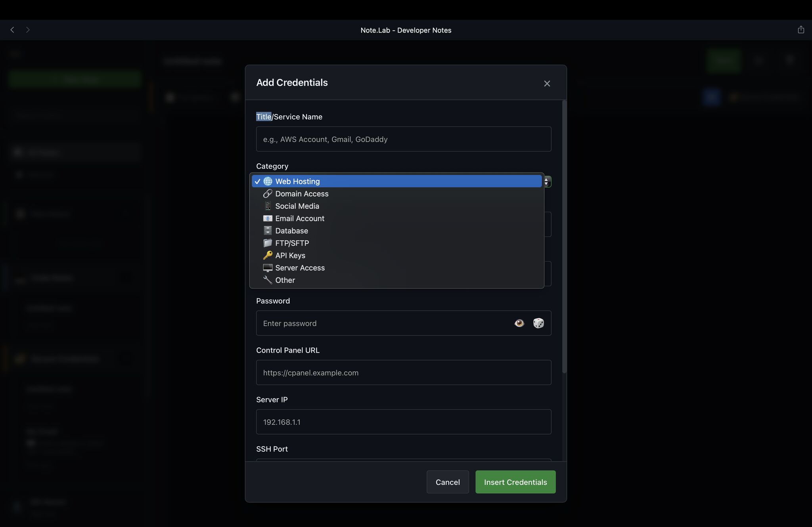
Task: Click the envelope icon beside Email Account
Action: click(x=268, y=218)
